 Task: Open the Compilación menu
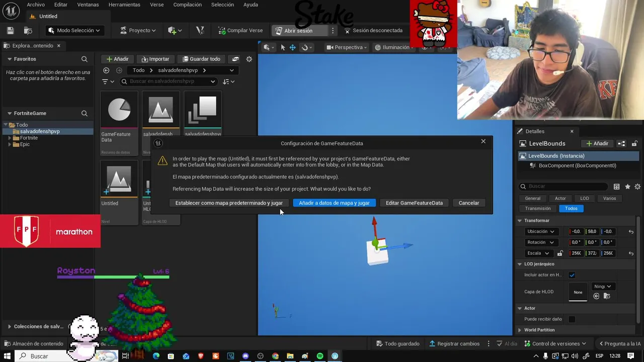pos(187,5)
